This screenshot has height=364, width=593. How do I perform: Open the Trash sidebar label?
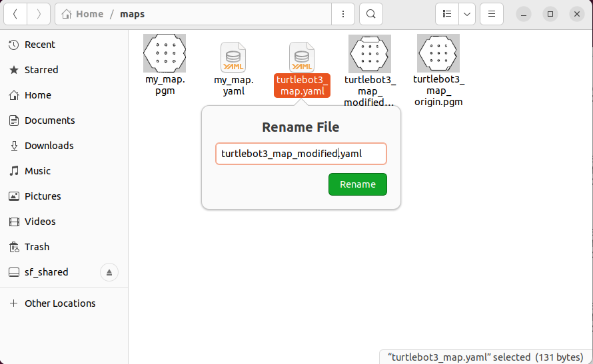[37, 247]
